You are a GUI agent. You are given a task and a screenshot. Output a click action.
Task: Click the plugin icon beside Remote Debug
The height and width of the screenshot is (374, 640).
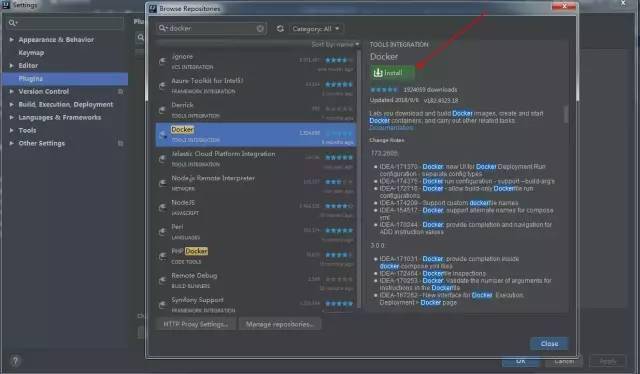click(162, 280)
